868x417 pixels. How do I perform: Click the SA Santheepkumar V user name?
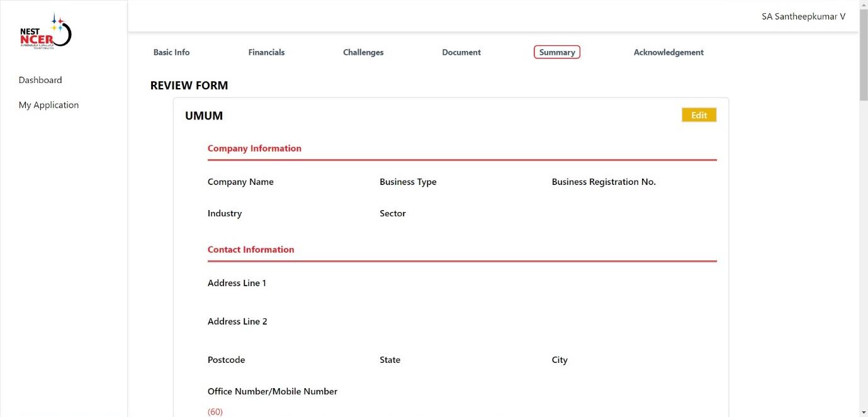(803, 16)
